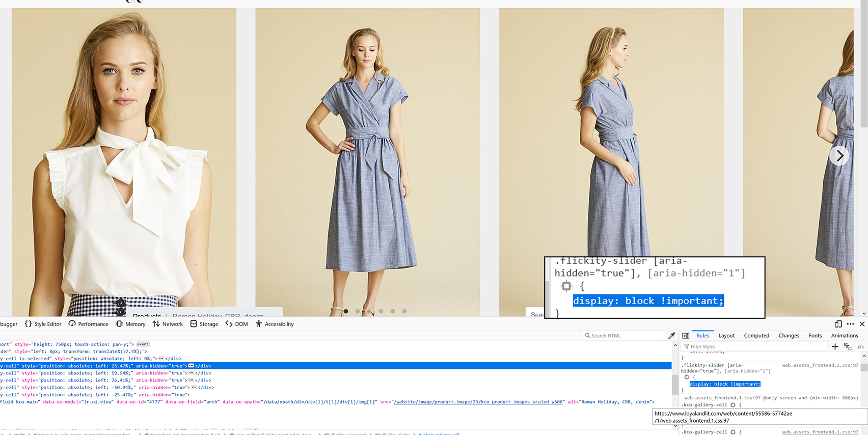Expand ellipsis of left 50.94% cell node
Screen dimensions: 868x435
191,373
